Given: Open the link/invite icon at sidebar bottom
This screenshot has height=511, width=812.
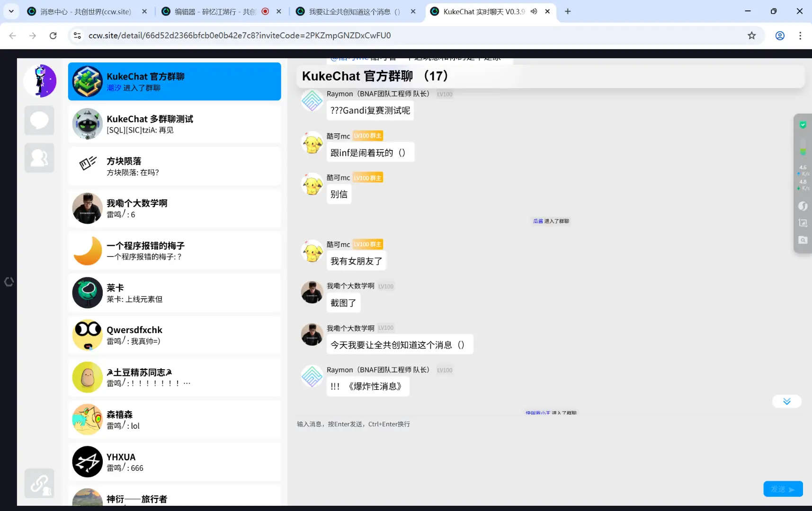Looking at the screenshot, I should coord(39,483).
